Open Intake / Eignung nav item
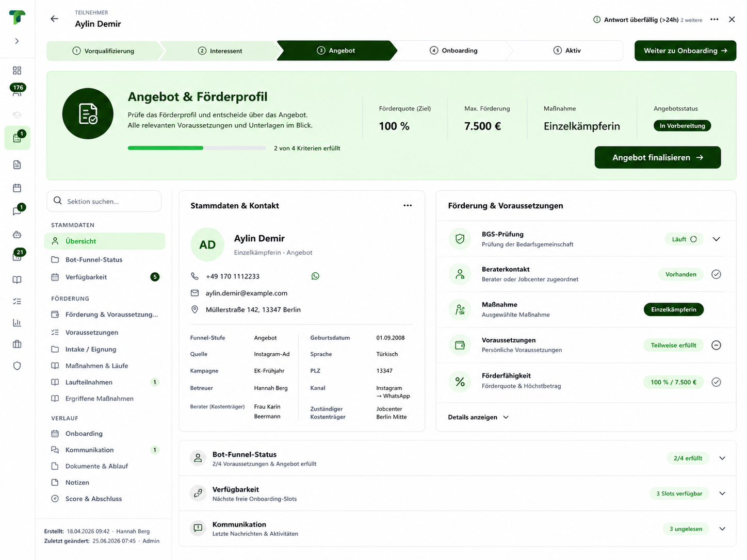This screenshot has width=747, height=560. [x=105, y=349]
